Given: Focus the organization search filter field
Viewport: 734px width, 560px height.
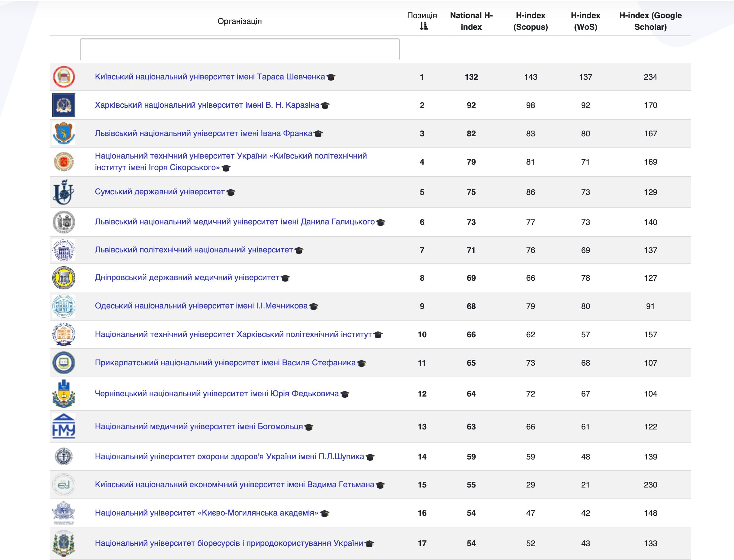Looking at the screenshot, I should click(240, 49).
